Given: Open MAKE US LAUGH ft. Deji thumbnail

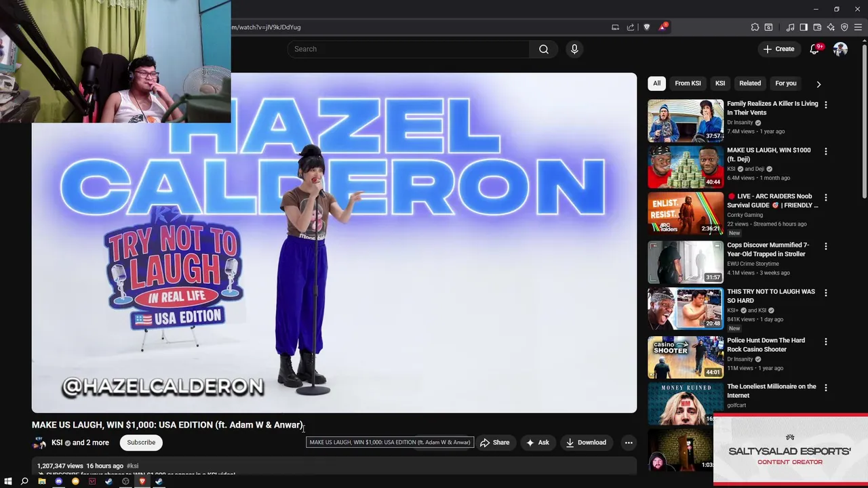Looking at the screenshot, I should 685,167.
